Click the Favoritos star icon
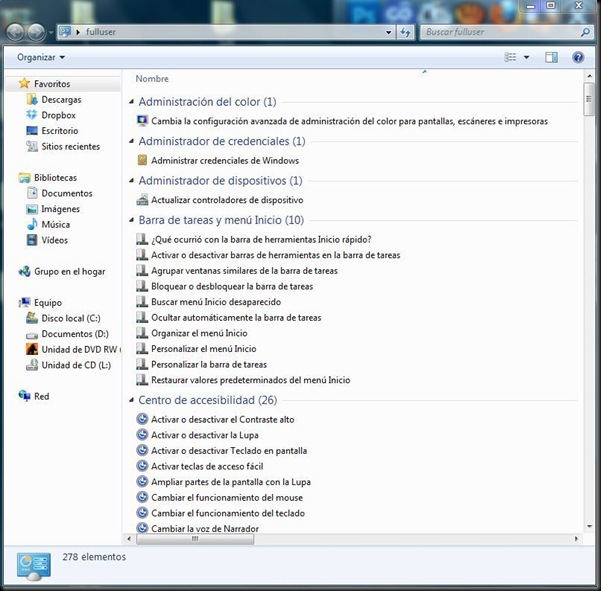 pos(24,83)
